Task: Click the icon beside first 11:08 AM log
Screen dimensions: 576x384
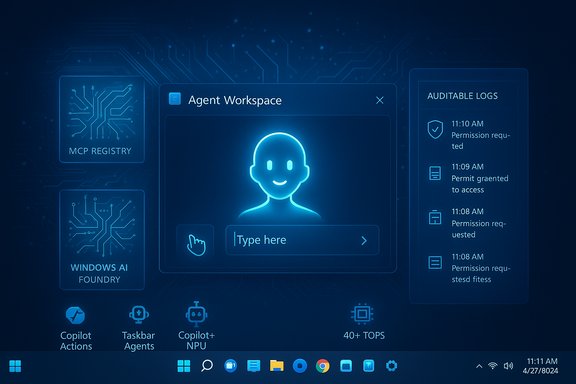Action: (435, 217)
